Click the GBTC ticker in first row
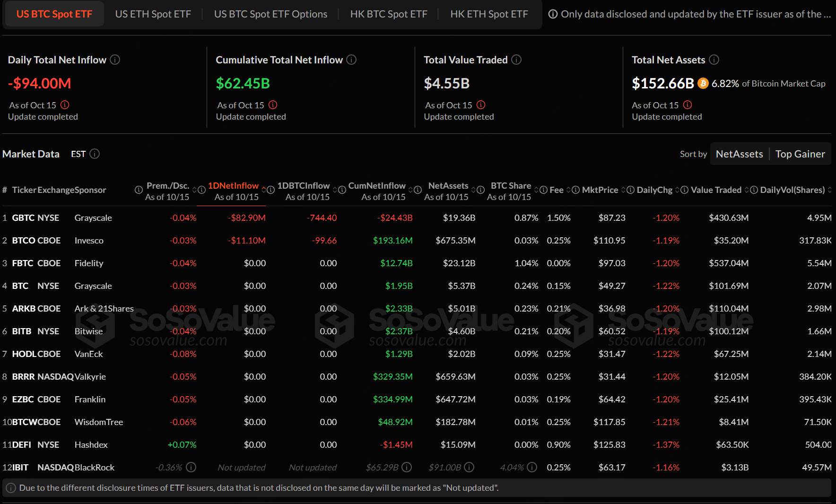 (23, 218)
